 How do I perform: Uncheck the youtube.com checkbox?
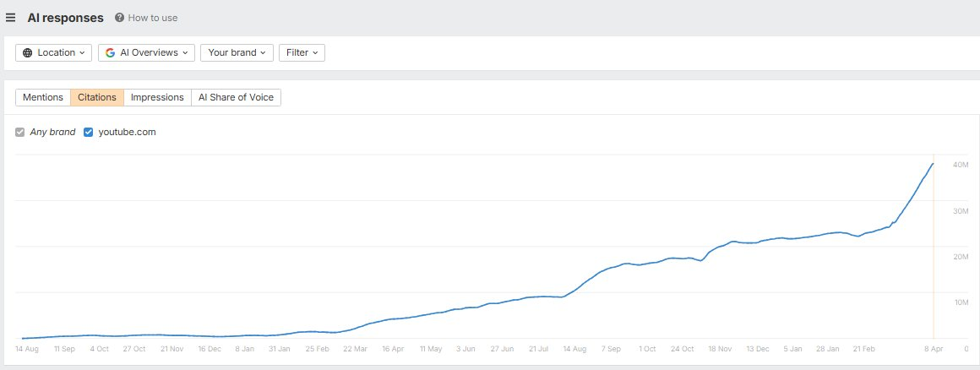click(x=88, y=133)
